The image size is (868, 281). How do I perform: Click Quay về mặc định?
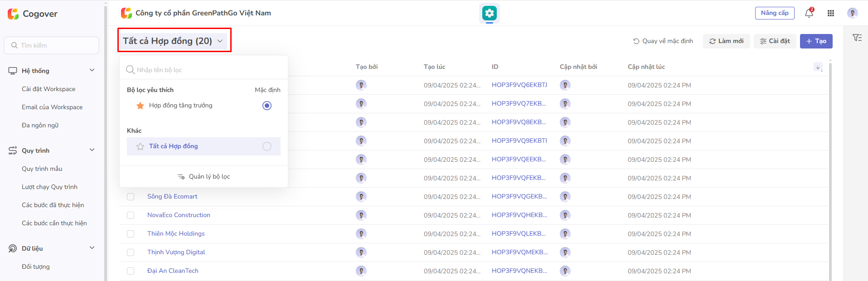tap(663, 41)
